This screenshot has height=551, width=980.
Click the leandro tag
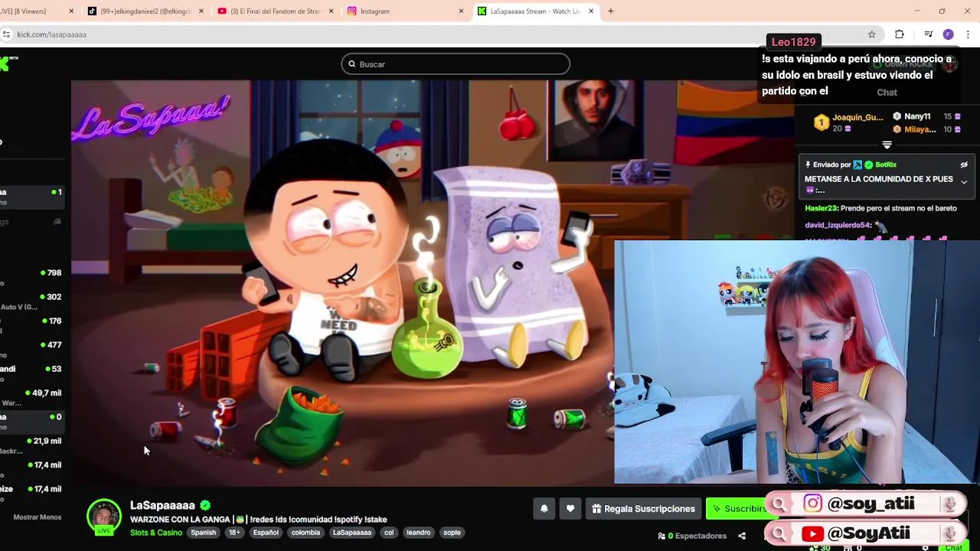click(419, 533)
